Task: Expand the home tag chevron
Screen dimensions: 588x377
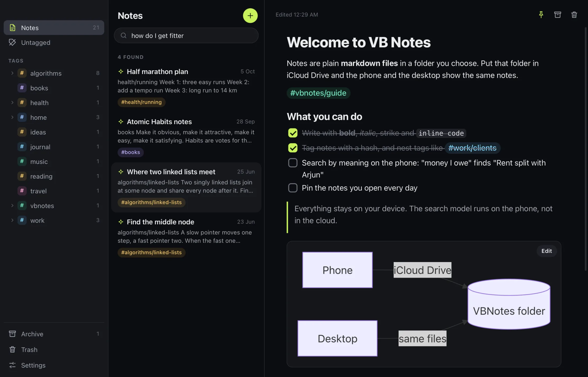Action: pyautogui.click(x=12, y=117)
